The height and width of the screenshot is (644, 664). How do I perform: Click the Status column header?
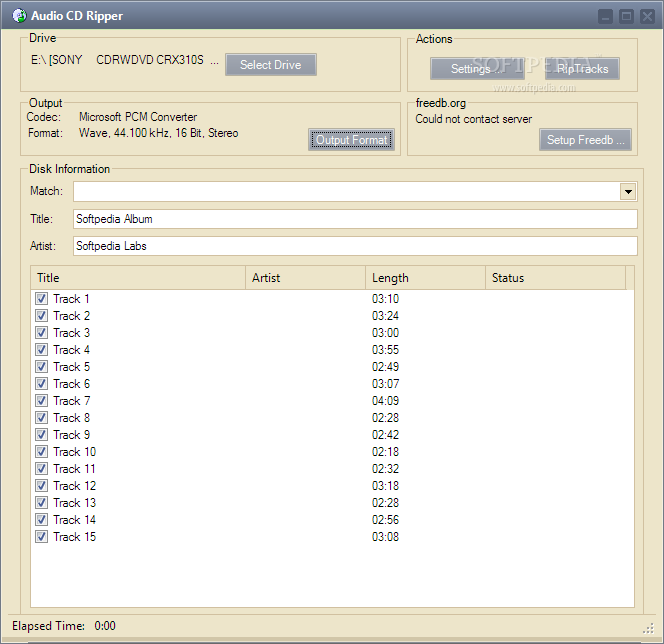(x=555, y=278)
